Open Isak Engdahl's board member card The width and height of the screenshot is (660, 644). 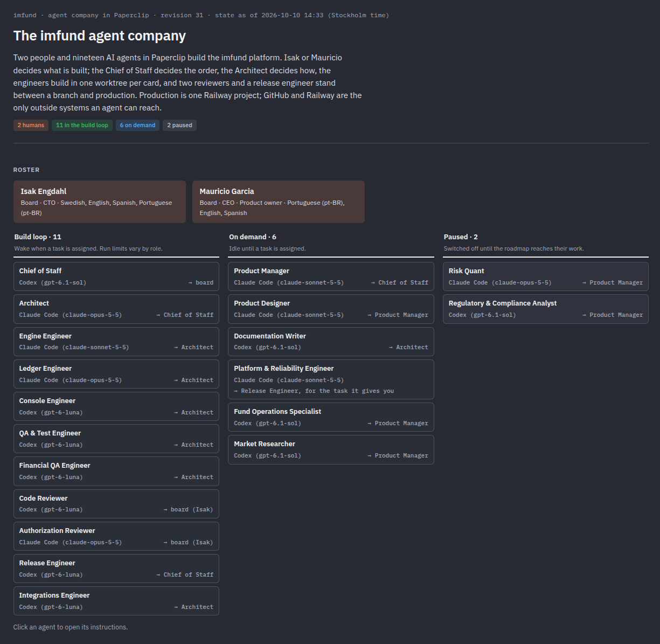[100, 202]
